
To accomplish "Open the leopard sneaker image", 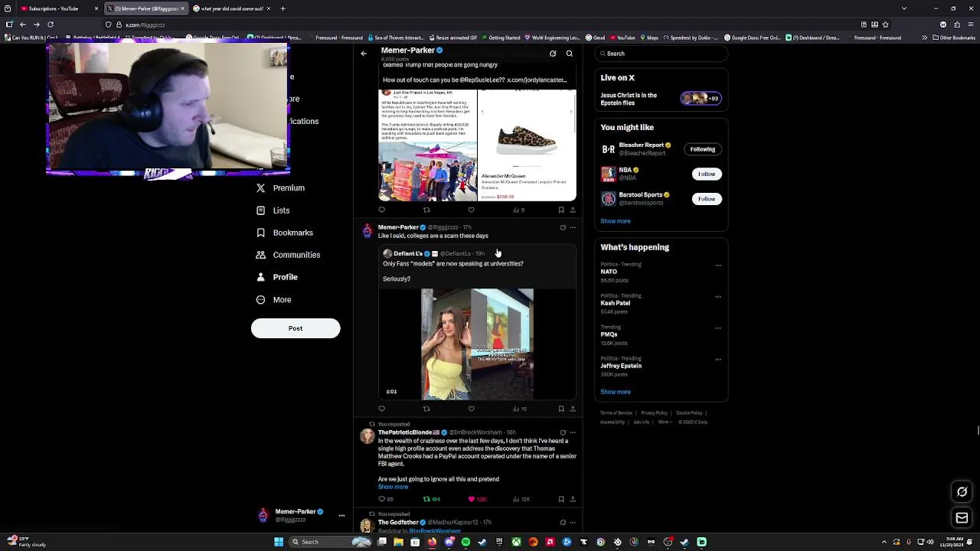I will tap(527, 145).
